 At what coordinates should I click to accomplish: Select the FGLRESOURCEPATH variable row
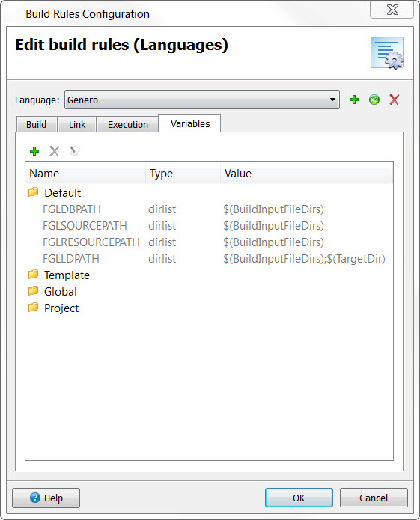tap(209, 242)
